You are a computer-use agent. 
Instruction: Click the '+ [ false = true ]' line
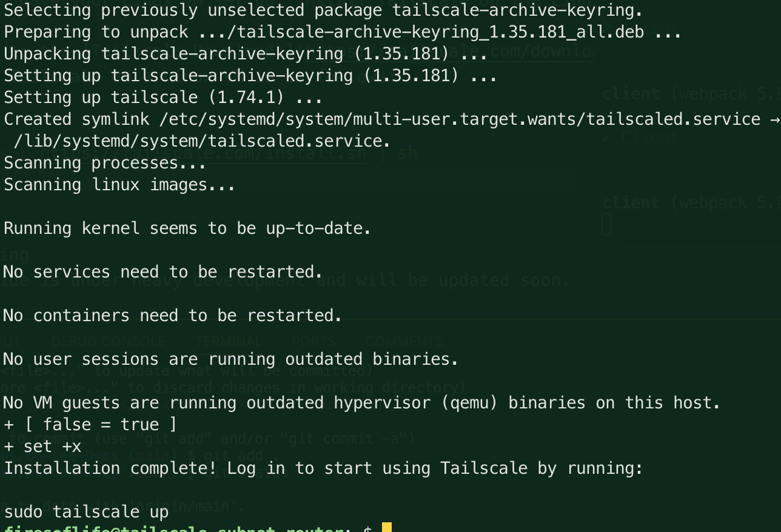point(90,425)
